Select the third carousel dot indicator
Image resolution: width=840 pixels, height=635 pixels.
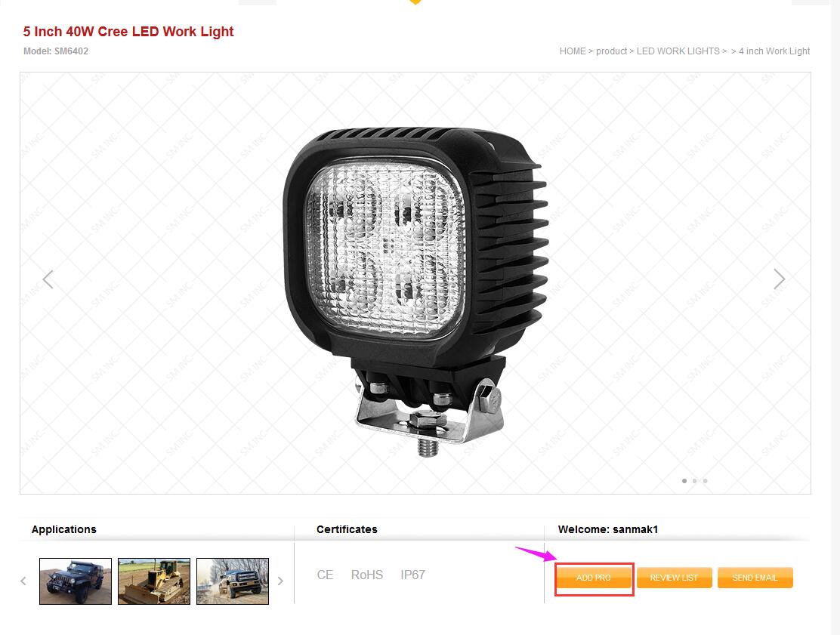tap(705, 481)
